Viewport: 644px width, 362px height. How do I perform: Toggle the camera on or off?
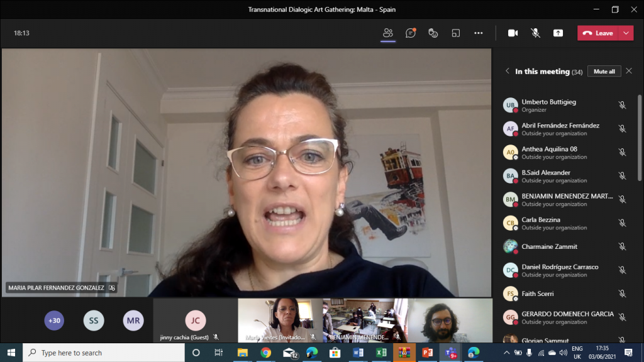pyautogui.click(x=513, y=33)
